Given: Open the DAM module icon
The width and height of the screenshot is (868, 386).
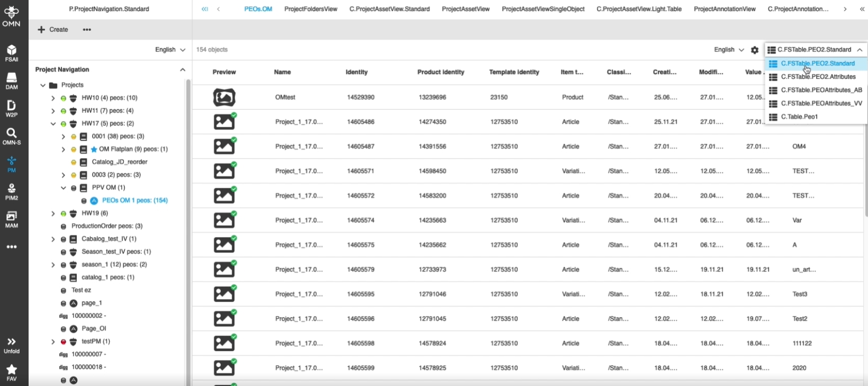Looking at the screenshot, I should (12, 81).
